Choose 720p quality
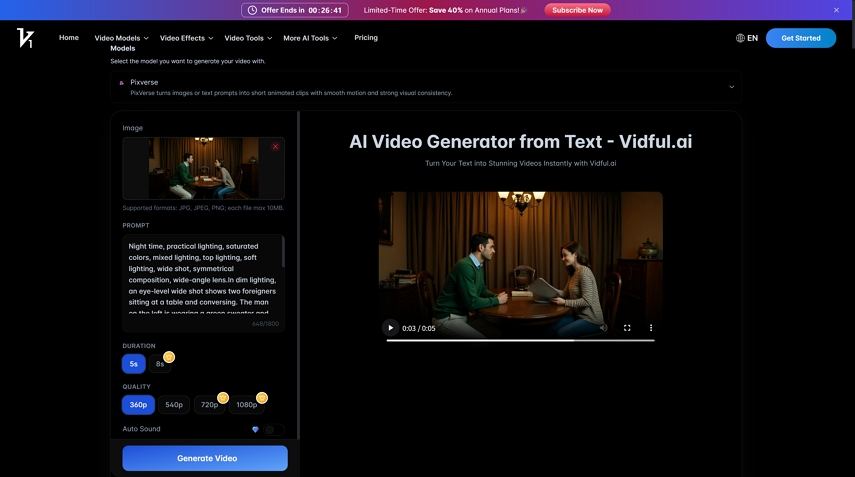Viewport: 855px width, 477px height. (x=209, y=404)
